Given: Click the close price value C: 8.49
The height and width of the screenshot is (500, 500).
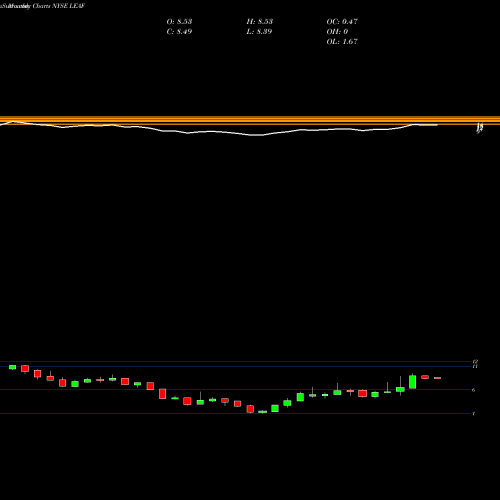Looking at the screenshot, I should (179, 31).
